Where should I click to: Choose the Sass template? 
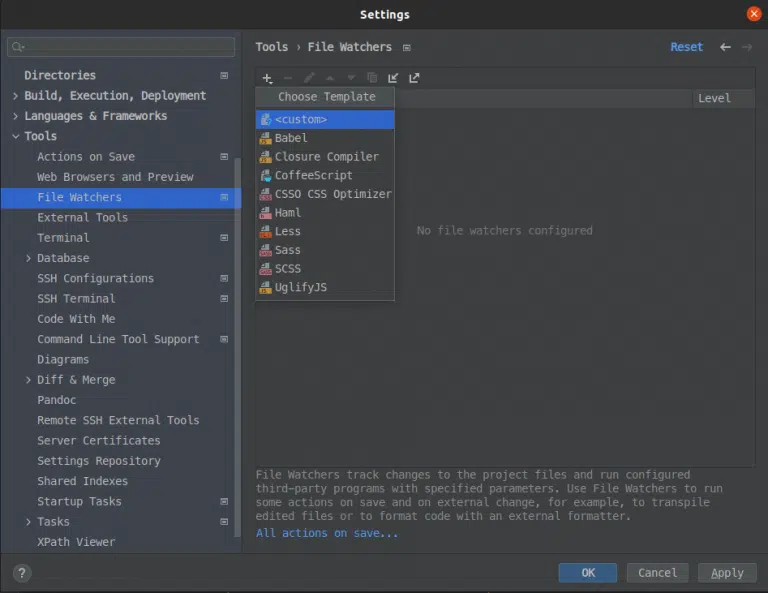point(325,250)
